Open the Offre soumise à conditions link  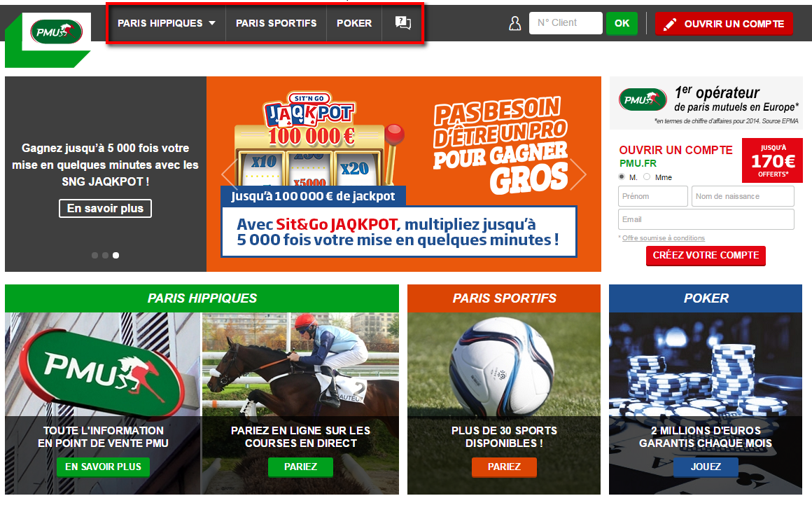[664, 238]
